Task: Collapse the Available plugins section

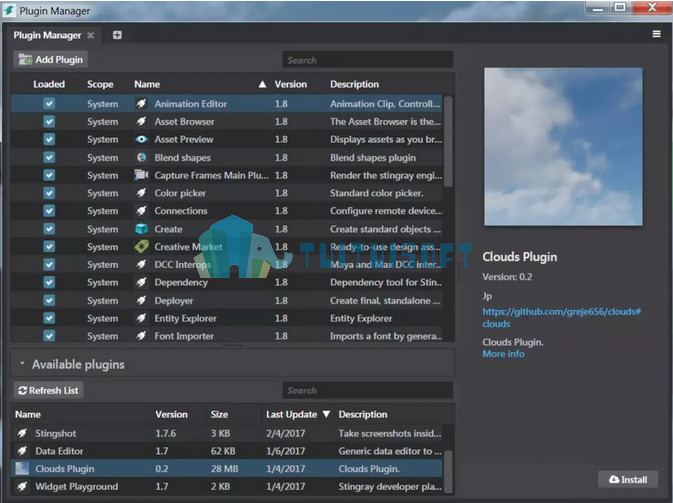Action: coord(22,364)
